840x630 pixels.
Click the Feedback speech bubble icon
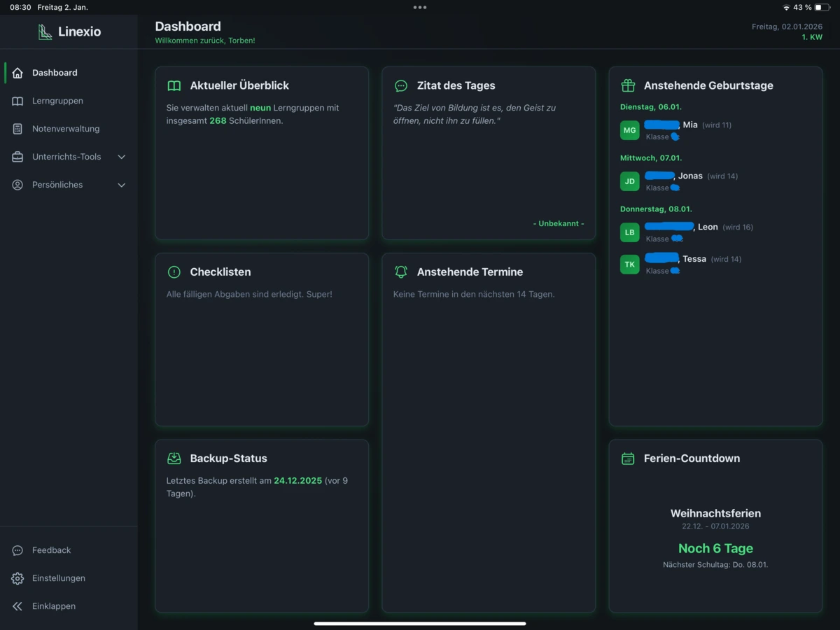(17, 550)
